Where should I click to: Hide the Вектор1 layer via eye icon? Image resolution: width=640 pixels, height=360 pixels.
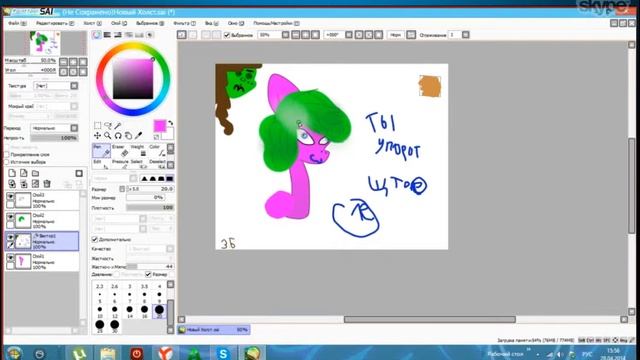click(x=10, y=237)
